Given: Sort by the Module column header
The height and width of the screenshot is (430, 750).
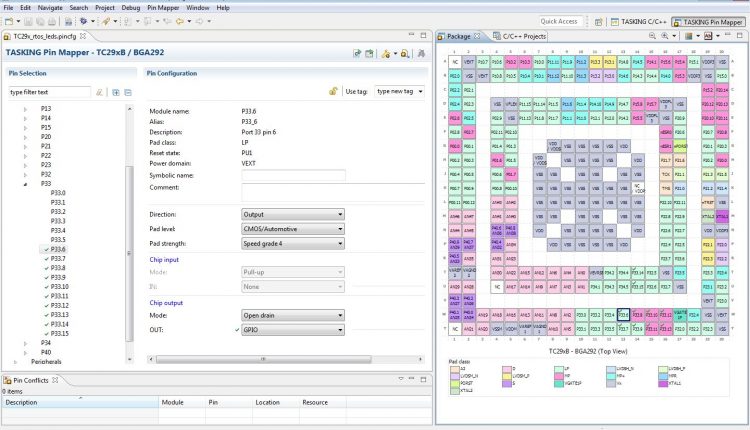Looking at the screenshot, I should [182, 402].
